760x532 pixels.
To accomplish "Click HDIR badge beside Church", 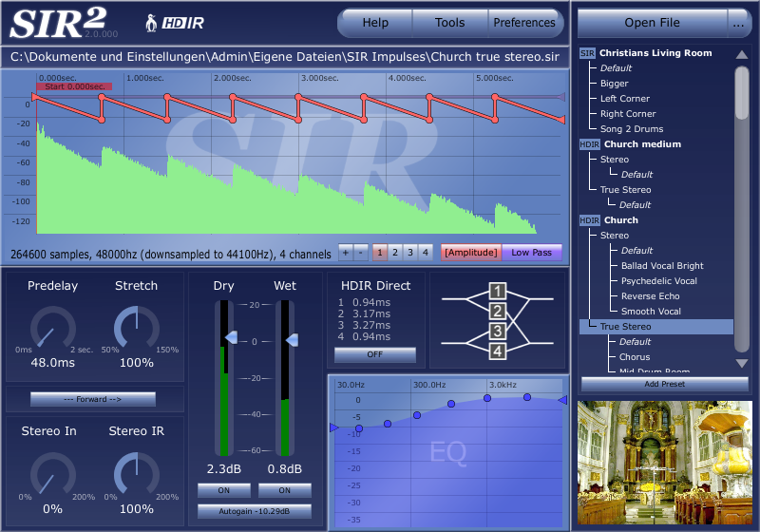I will coord(589,220).
